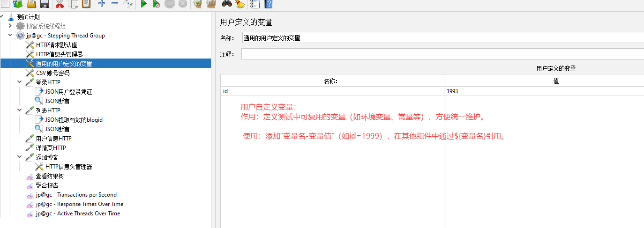
Task: Open the Function Helper list icon
Action: click(255, 4)
